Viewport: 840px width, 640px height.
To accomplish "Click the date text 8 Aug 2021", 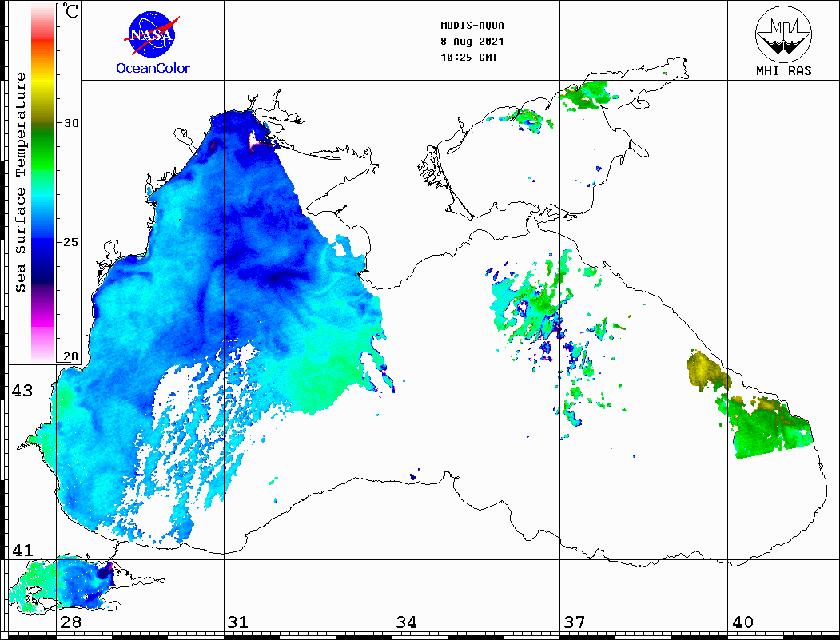I will click(472, 42).
